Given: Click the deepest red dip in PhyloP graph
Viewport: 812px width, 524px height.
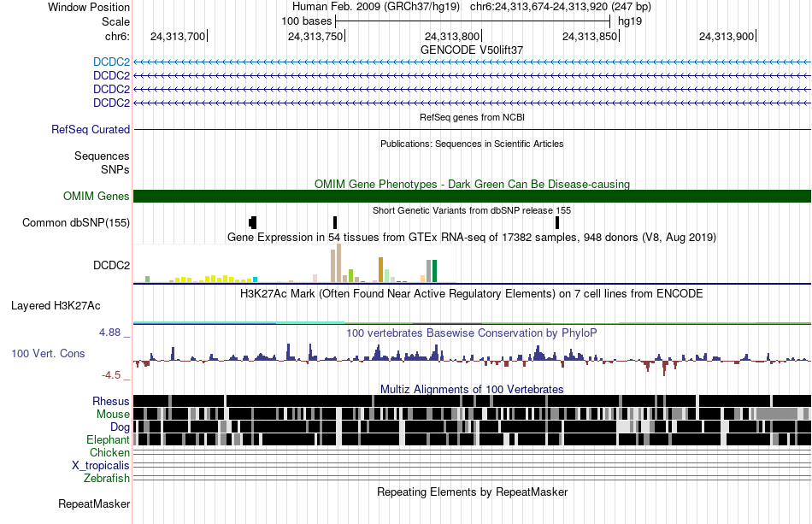Looking at the screenshot, I should pos(664,368).
